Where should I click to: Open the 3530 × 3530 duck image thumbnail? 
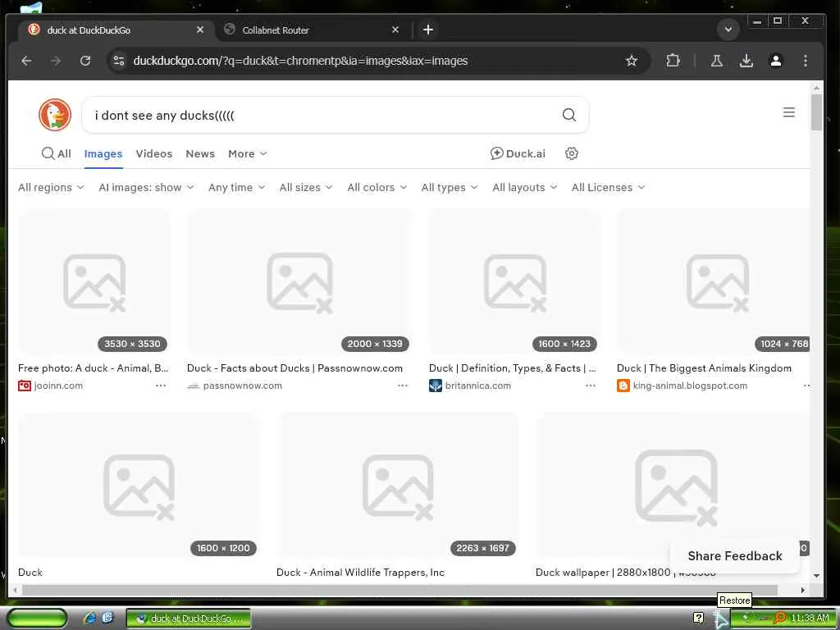[x=94, y=282]
